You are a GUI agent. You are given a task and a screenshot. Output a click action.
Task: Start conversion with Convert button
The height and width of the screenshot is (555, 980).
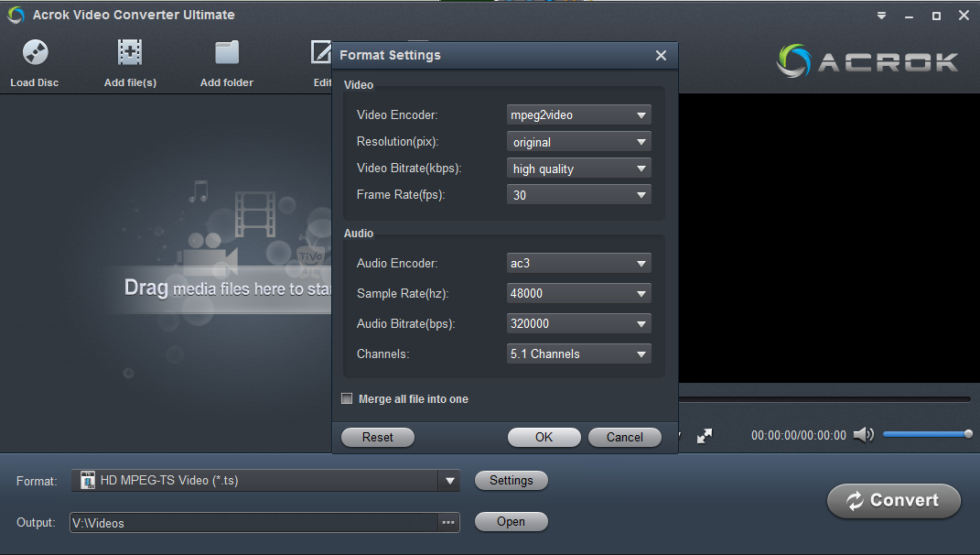[x=894, y=501]
